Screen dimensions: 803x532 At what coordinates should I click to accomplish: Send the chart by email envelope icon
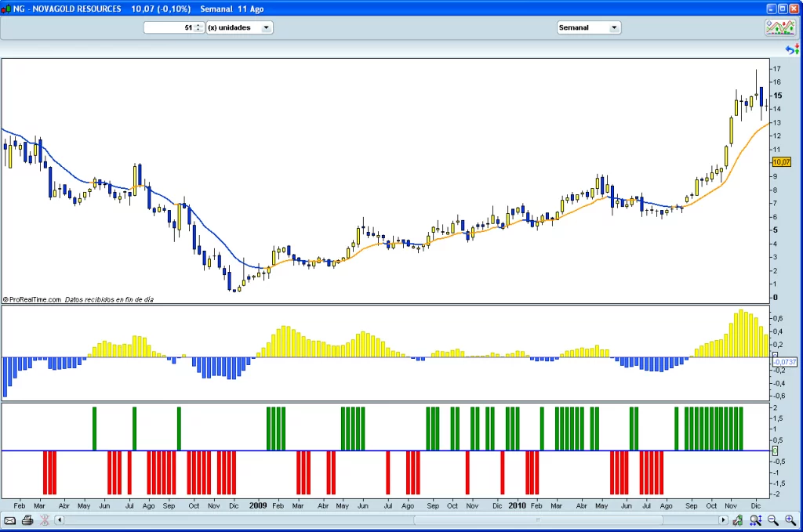9,519
